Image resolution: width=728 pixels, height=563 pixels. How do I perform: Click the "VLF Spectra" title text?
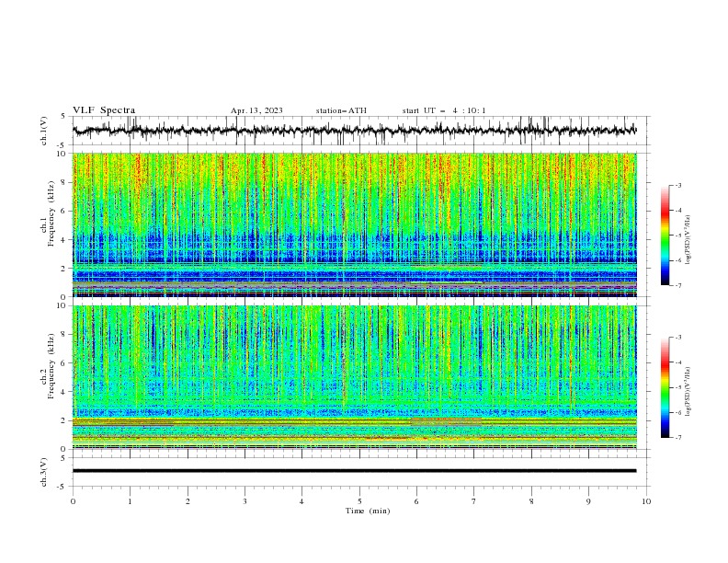pos(104,110)
